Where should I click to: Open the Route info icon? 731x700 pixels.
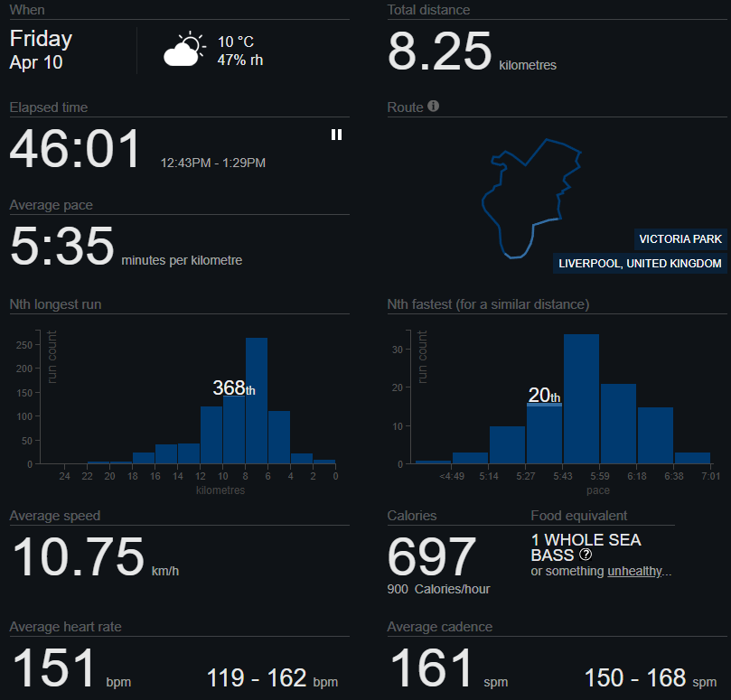coord(434,107)
